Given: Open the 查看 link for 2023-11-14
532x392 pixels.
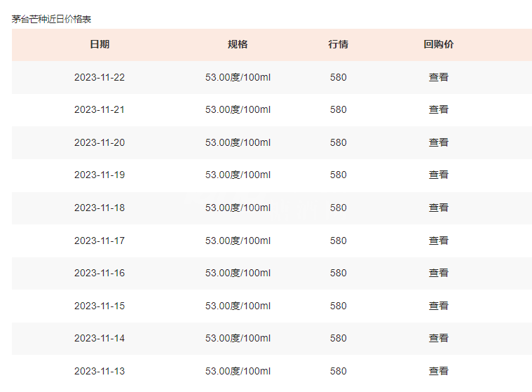Looking at the screenshot, I should point(438,338).
